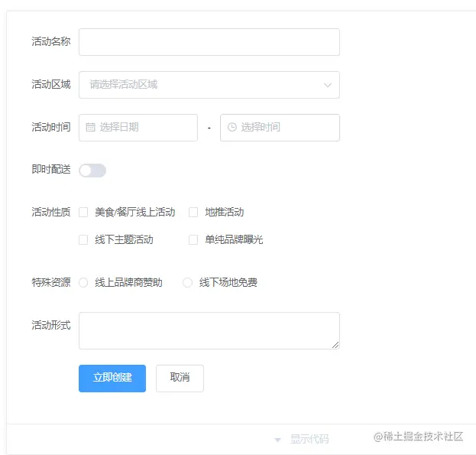Click the 活动性质 label text
Screen dimensions: 476x455
pos(51,212)
